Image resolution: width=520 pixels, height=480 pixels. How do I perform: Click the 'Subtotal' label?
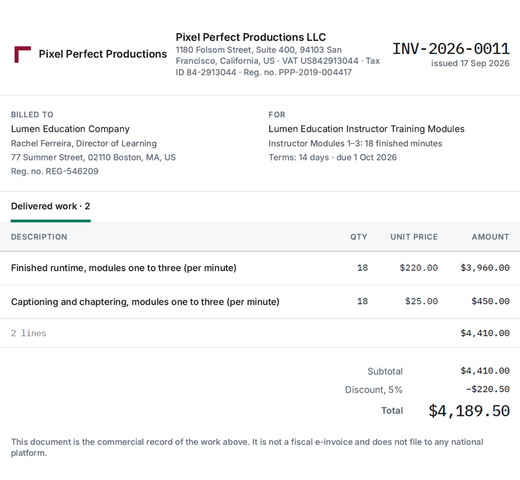tap(385, 371)
